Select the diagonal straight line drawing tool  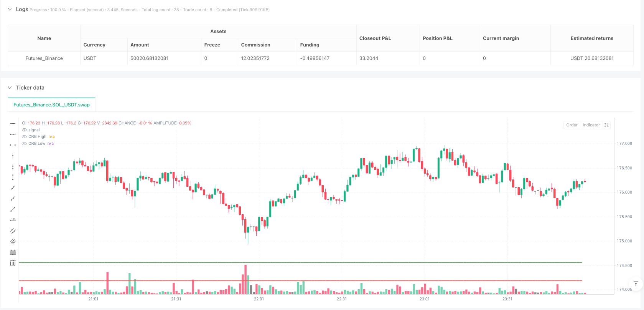tap(13, 188)
